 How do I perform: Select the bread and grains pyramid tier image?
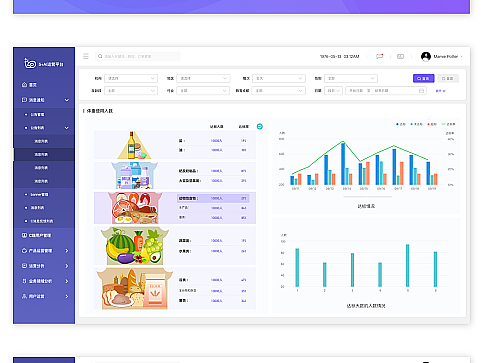[x=135, y=289]
